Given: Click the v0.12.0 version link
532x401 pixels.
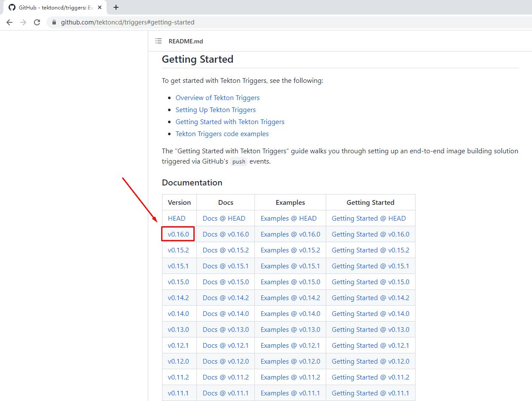Looking at the screenshot, I should tap(178, 362).
